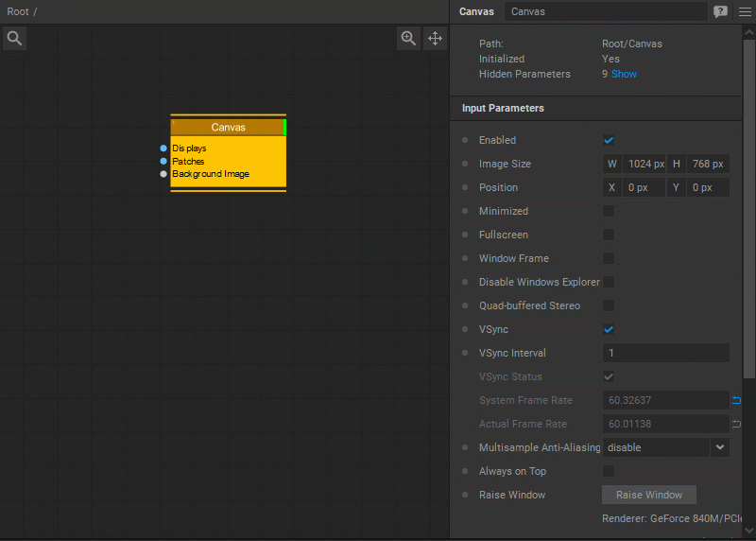Viewport: 756px width, 541px height.
Task: Click the Root breadcrumb
Action: click(x=18, y=11)
